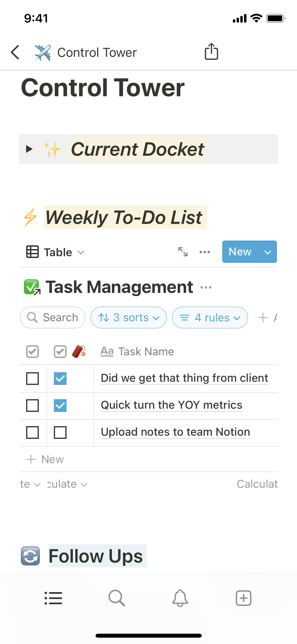Tap the expand full-page arrows icon
297x644 pixels.
(x=183, y=252)
